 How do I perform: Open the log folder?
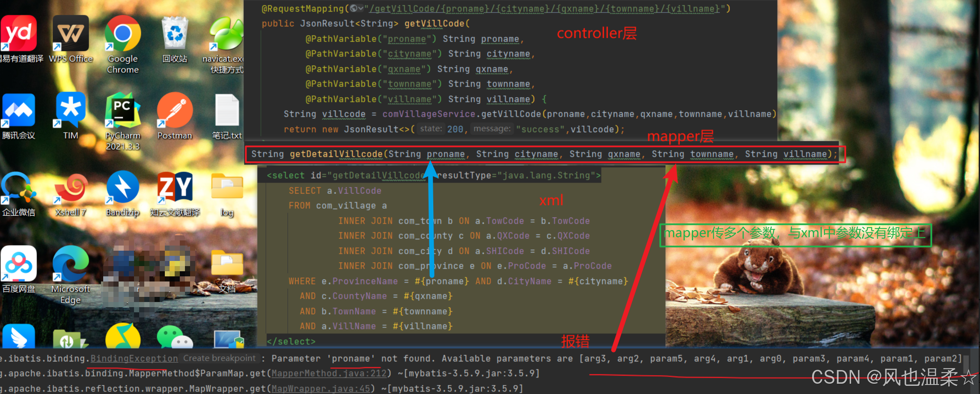[x=227, y=186]
